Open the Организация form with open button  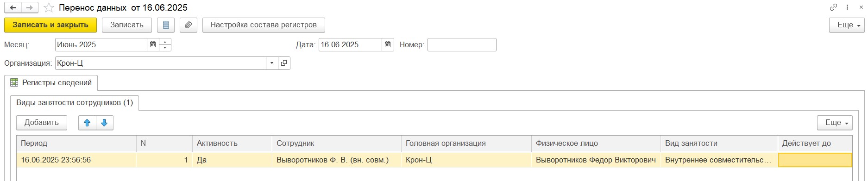tap(284, 63)
